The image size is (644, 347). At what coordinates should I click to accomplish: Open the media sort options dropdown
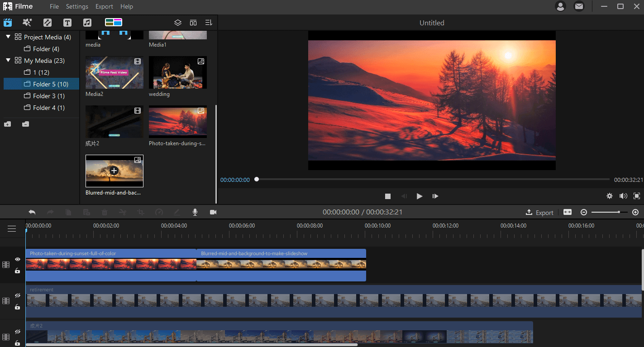[x=209, y=23]
